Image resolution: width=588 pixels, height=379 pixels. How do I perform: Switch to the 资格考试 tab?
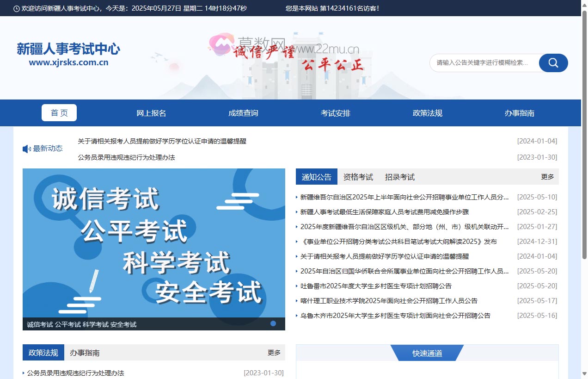coord(359,176)
